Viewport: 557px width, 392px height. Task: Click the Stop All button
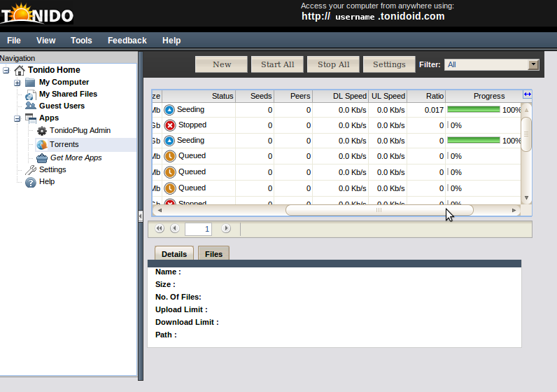pos(333,64)
